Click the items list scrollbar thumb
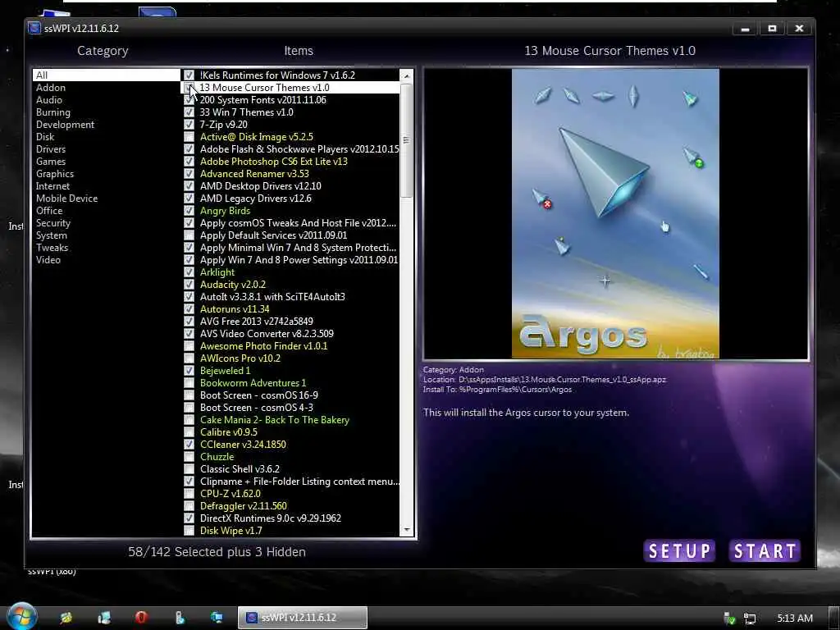 [406, 140]
